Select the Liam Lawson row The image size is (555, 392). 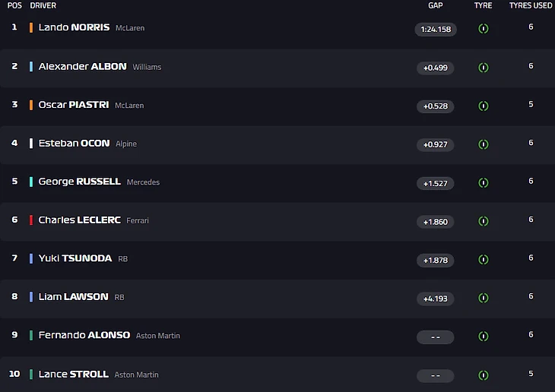coord(228,297)
